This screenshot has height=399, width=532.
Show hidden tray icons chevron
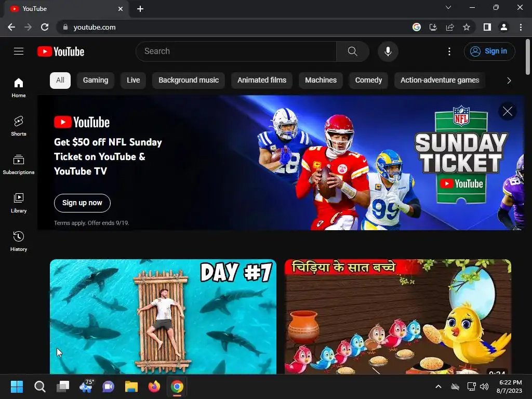point(438,387)
